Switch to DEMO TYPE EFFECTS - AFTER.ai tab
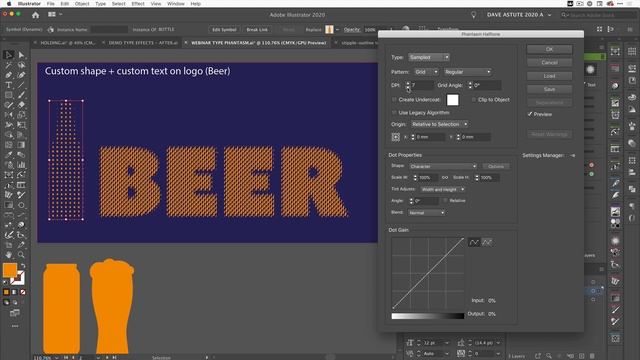This screenshot has width=640, height=360. 143,42
